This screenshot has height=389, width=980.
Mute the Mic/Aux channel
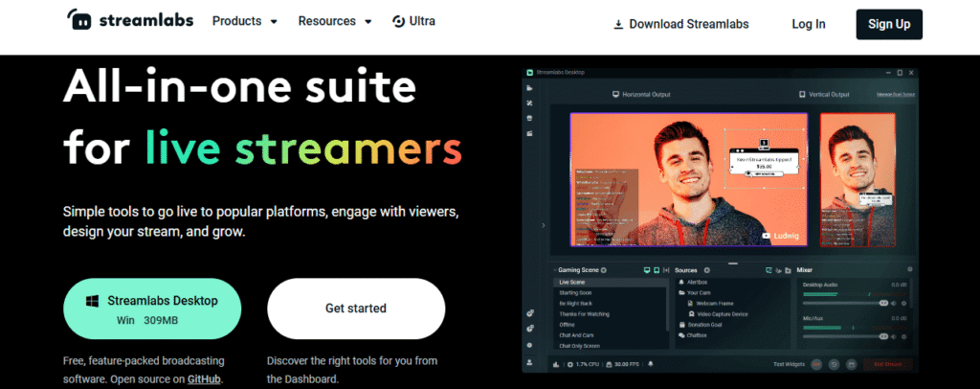coord(893,336)
